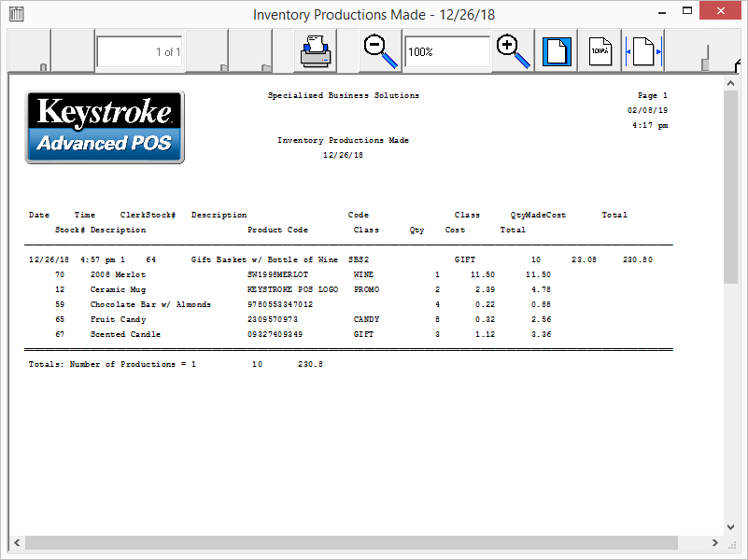The width and height of the screenshot is (748, 560).
Task: Zoom out with the minus magnifier
Action: [x=380, y=50]
